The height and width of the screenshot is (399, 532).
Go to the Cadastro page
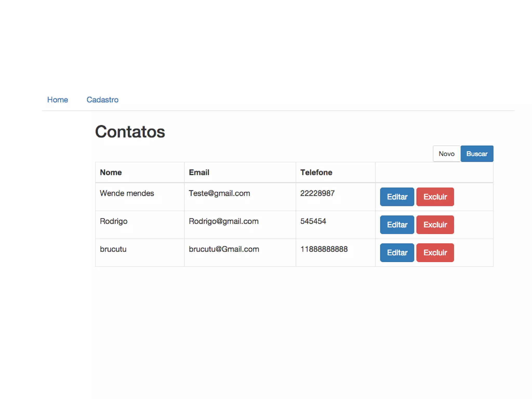point(102,100)
